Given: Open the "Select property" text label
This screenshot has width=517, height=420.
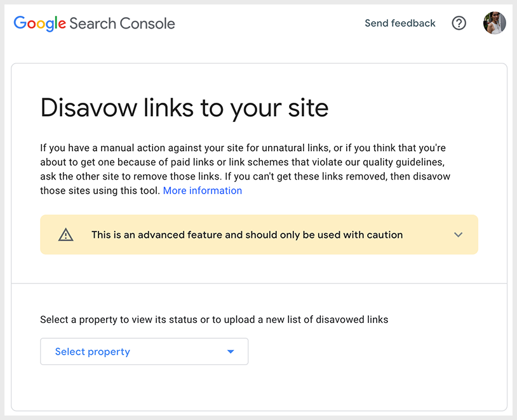Looking at the screenshot, I should (93, 351).
